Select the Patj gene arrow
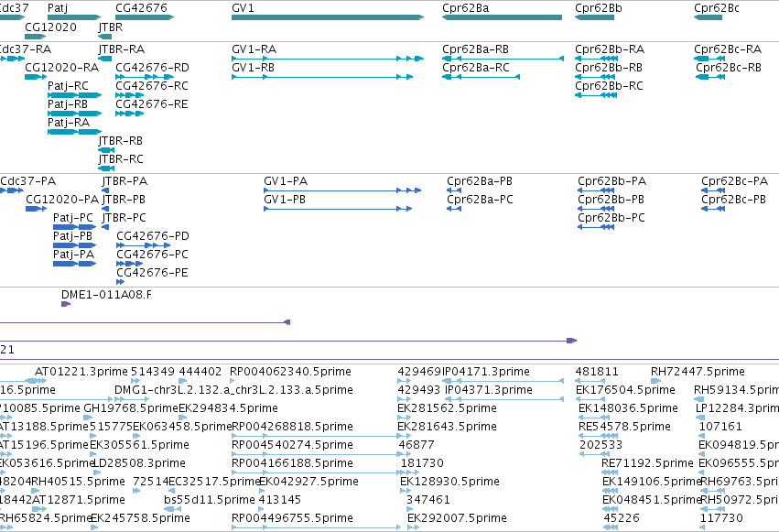 74,17
